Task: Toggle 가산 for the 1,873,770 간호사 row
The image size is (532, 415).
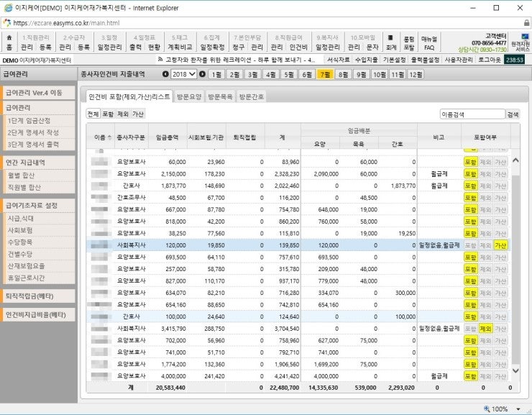Action: click(x=500, y=186)
